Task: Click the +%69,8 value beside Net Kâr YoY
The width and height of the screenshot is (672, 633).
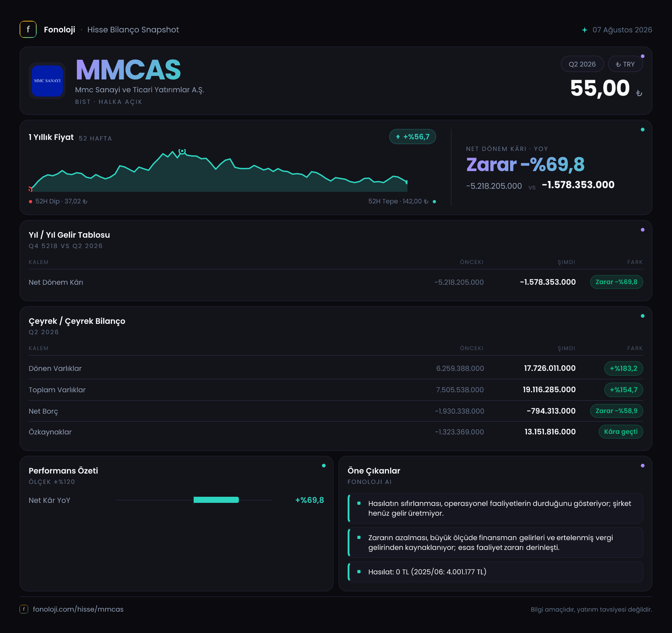Action: 310,500
